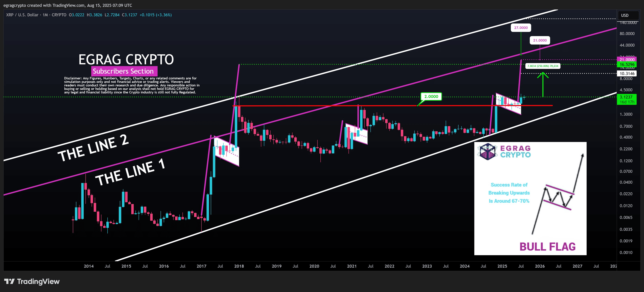This screenshot has width=644, height=292.
Task: Select the EGRAG CRYPTO title text
Action: (x=126, y=59)
